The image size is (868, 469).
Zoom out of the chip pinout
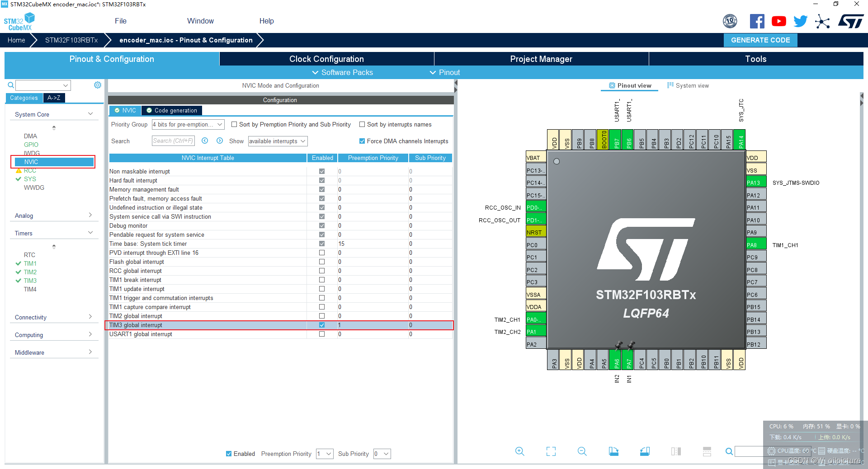(x=582, y=451)
